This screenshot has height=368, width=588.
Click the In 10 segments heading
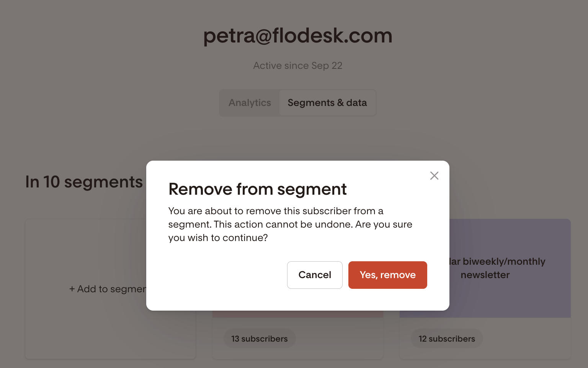pos(84,182)
